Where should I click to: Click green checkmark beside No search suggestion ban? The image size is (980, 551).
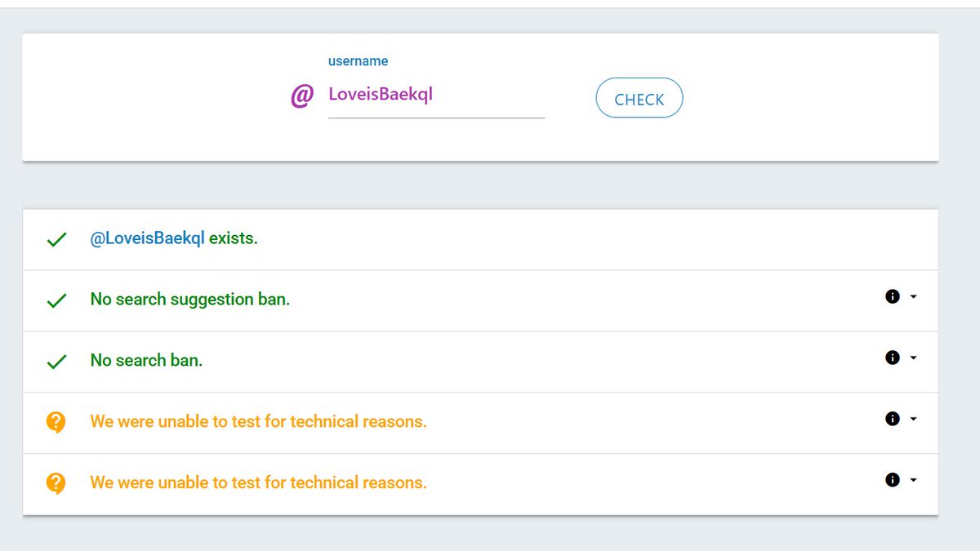[56, 300]
